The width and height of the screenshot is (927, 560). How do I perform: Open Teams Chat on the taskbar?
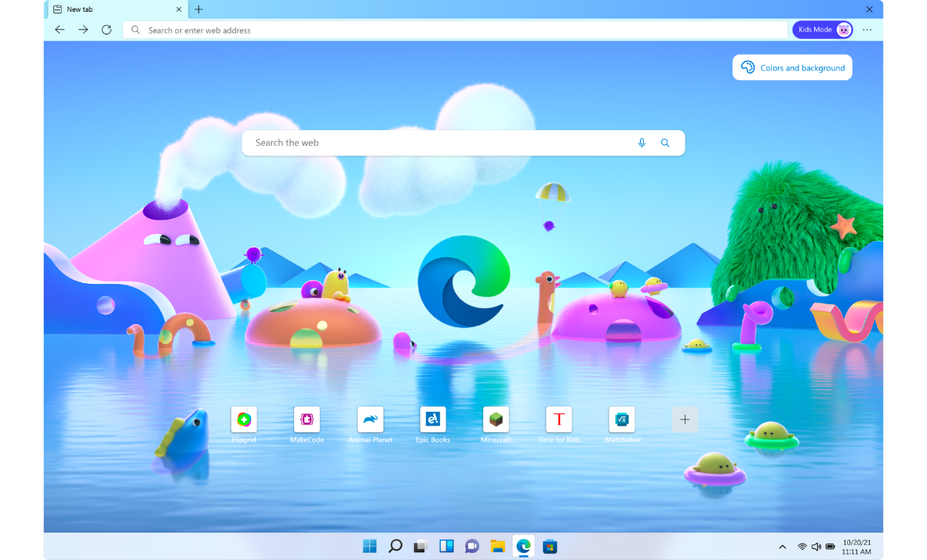472,546
